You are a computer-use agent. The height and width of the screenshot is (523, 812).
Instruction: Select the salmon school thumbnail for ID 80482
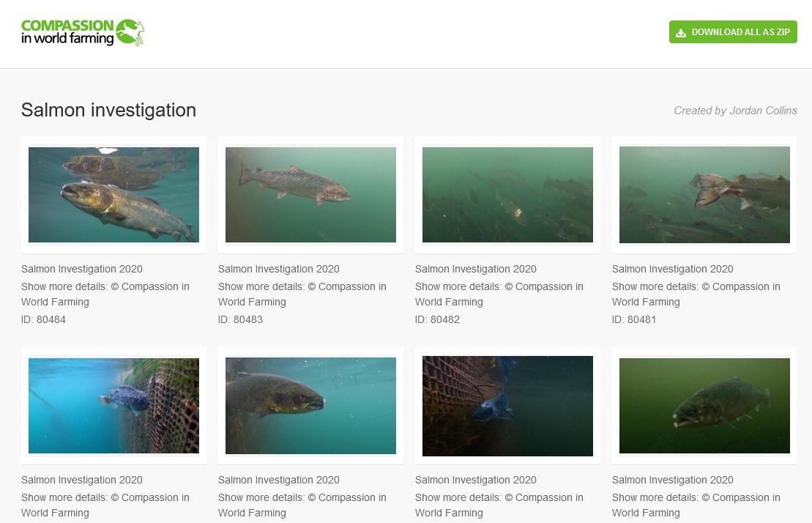click(507, 195)
